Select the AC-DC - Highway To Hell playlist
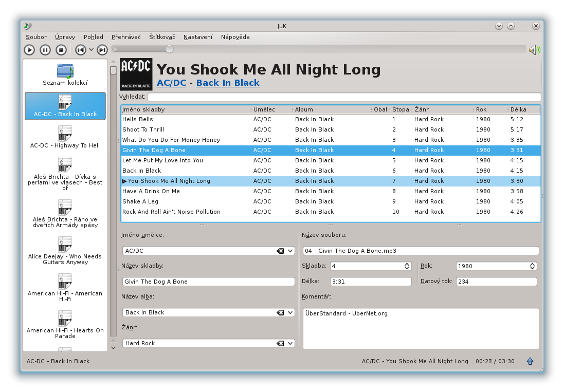This screenshot has width=564, height=392. coord(65,137)
